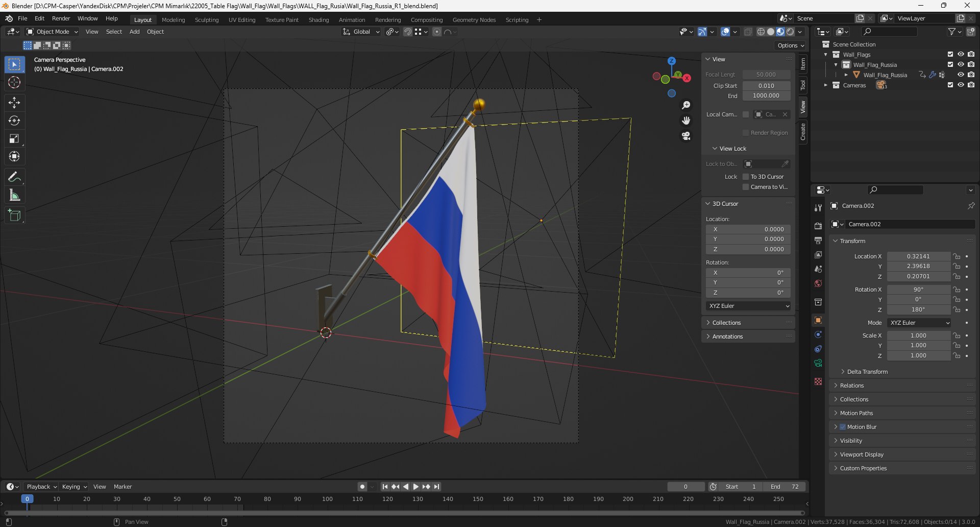Open the Render menu

(x=61, y=18)
